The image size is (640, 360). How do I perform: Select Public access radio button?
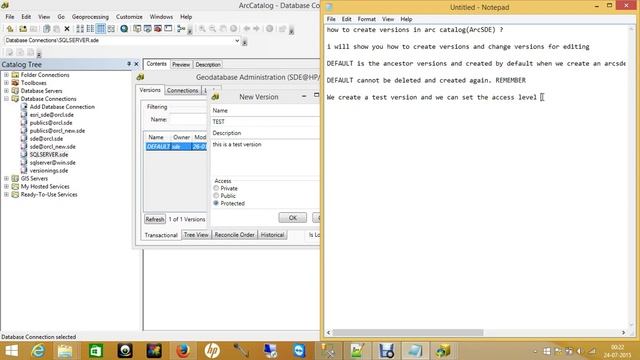(216, 196)
